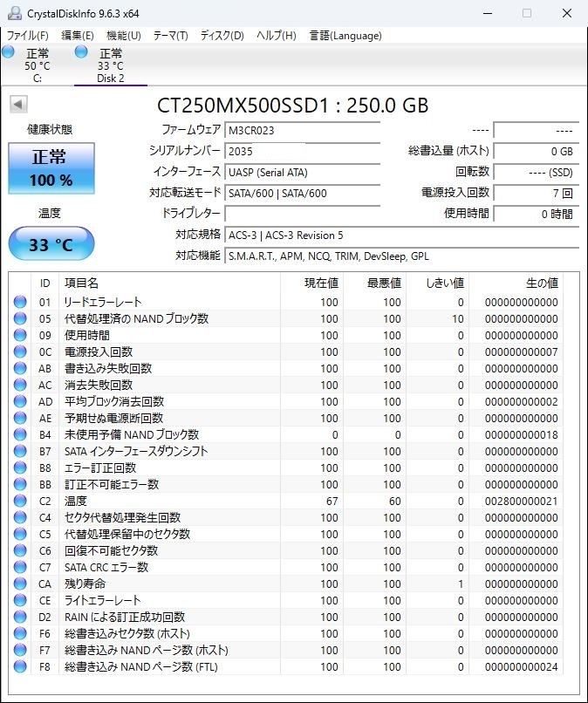Click raw value 002800000021 in 温度 row
The width and height of the screenshot is (588, 703).
[x=521, y=502]
